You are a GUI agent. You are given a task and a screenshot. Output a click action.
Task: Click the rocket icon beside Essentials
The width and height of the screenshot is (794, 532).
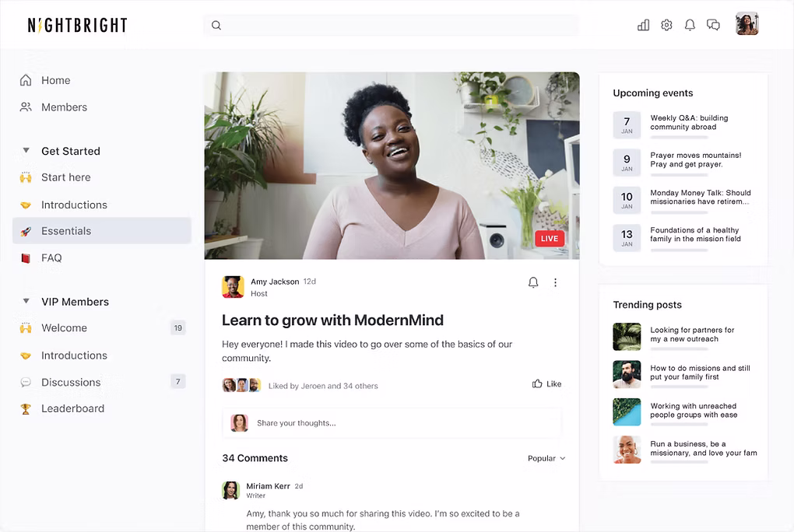tap(26, 231)
